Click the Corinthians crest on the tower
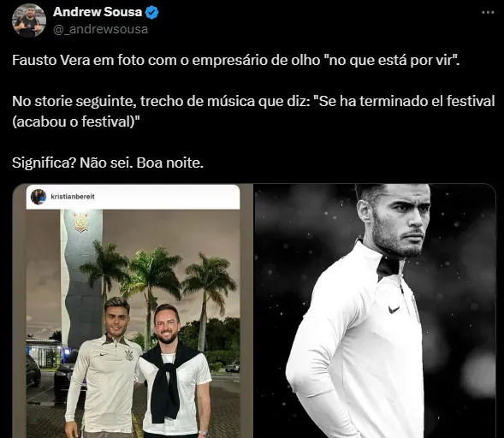The height and width of the screenshot is (438, 504). pyautogui.click(x=80, y=222)
